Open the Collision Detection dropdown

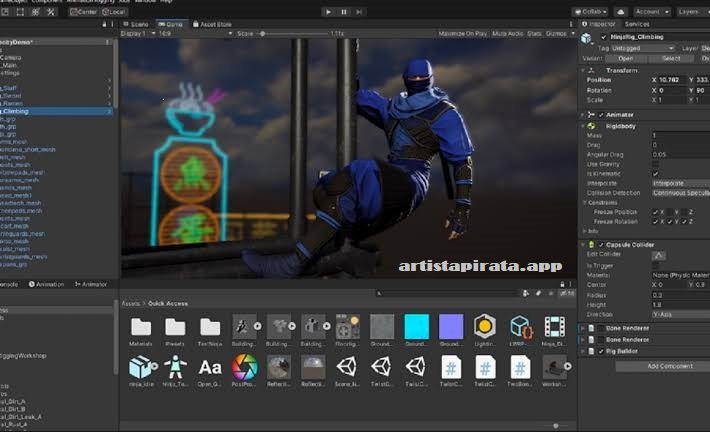(x=681, y=193)
